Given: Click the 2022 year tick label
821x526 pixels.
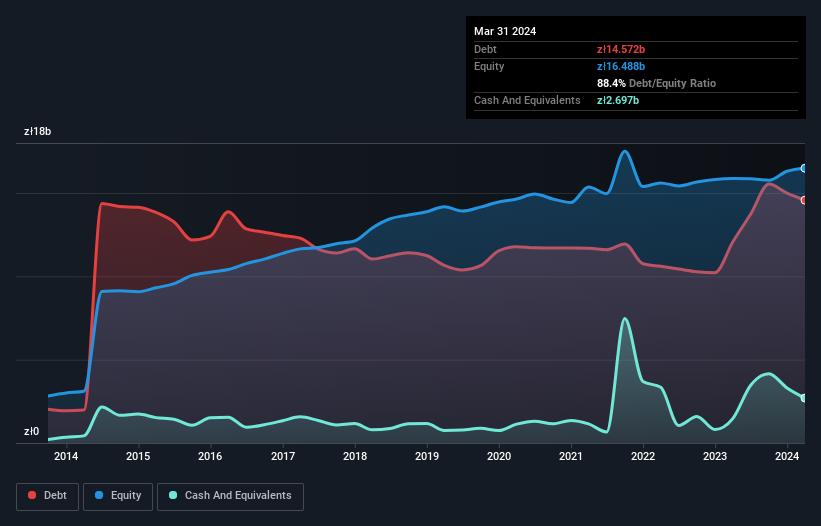Looking at the screenshot, I should [x=643, y=457].
